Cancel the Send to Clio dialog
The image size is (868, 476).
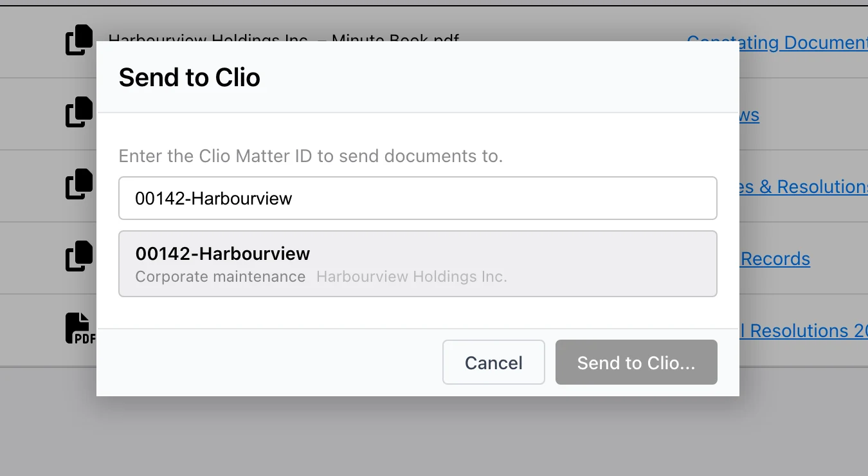494,362
